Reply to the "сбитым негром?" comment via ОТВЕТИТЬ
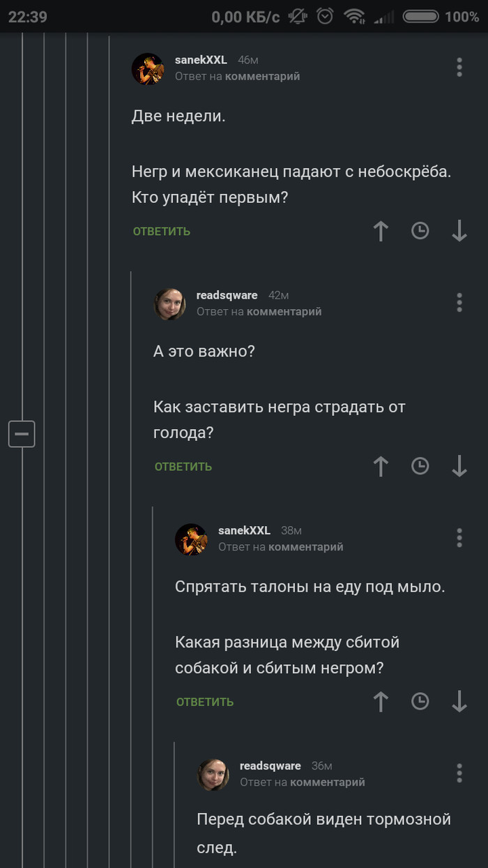The width and height of the screenshot is (488, 868). coord(205,702)
